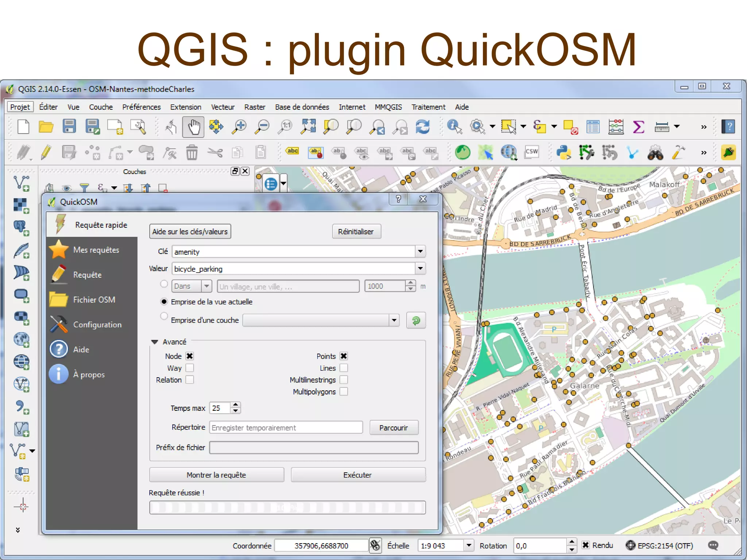Click the Zoom In magnifier tool
Viewport: 747px width, 560px height.
[239, 127]
